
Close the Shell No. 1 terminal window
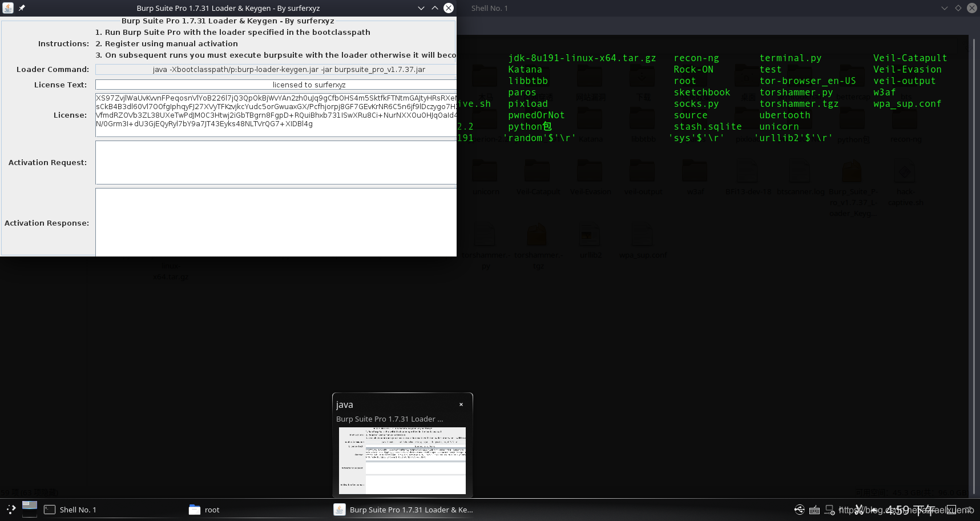click(972, 8)
